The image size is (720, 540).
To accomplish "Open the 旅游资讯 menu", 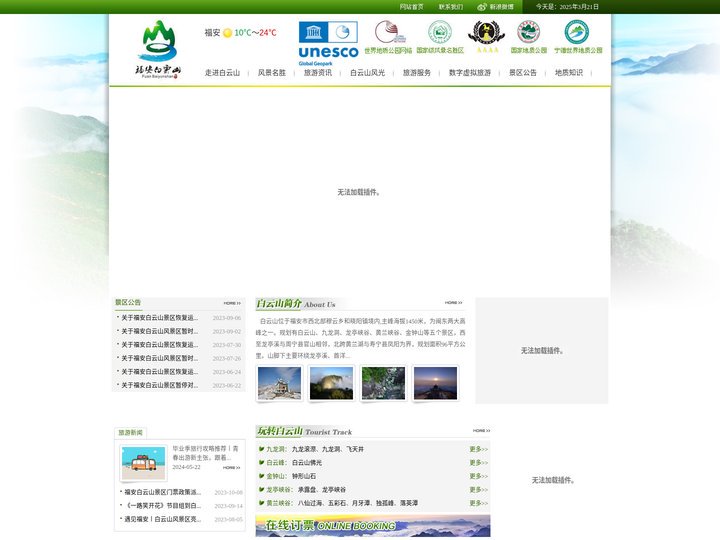I will 318,73.
